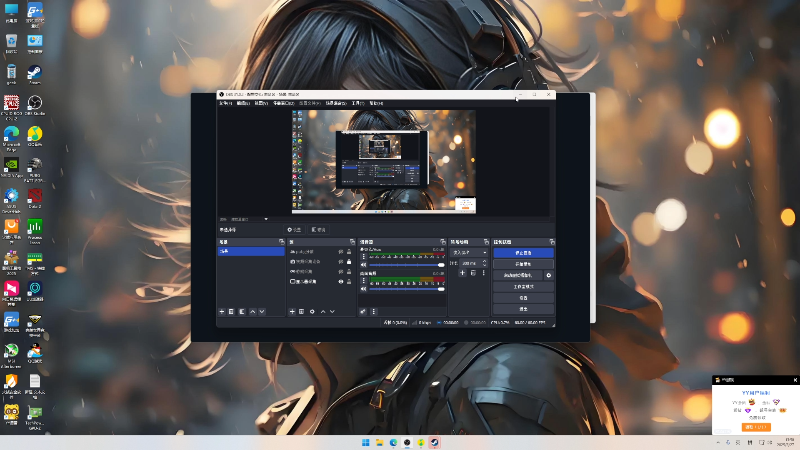Add a new scene transition

point(462,273)
